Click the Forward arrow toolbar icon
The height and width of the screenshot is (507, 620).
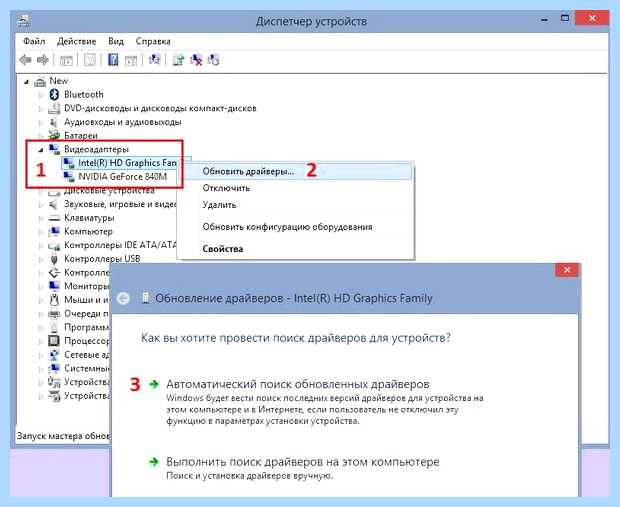[42, 60]
